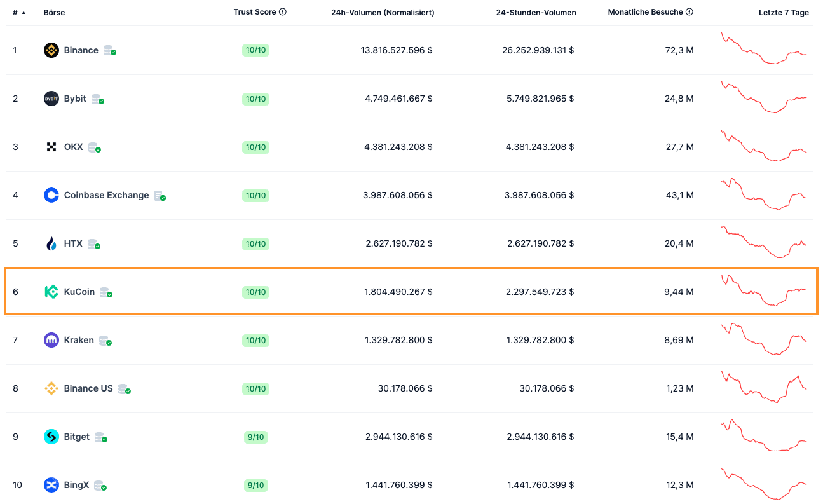This screenshot has width=823, height=504.
Task: Click the Bitget logo icon
Action: [x=51, y=437]
